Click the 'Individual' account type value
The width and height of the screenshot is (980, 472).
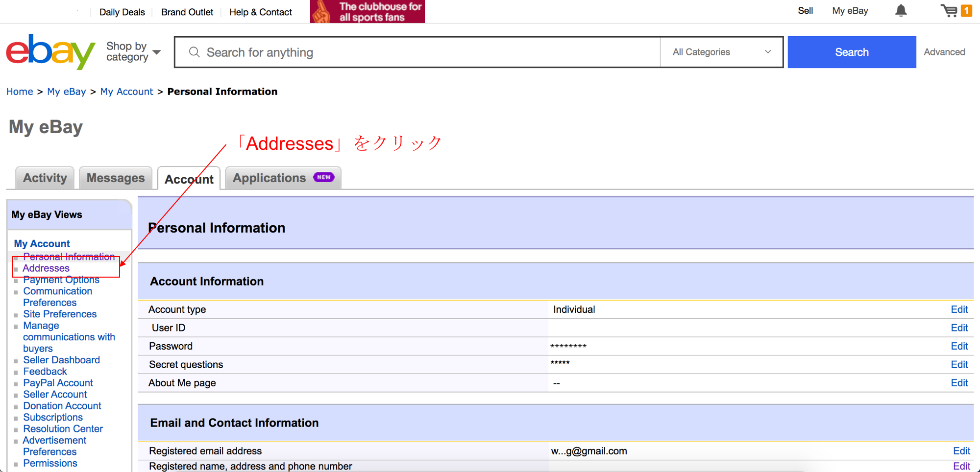[x=574, y=309]
